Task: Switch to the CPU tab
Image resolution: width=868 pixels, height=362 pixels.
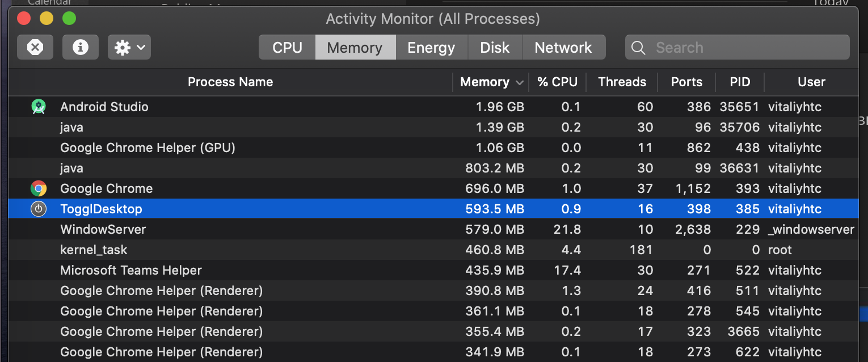Action: point(287,48)
